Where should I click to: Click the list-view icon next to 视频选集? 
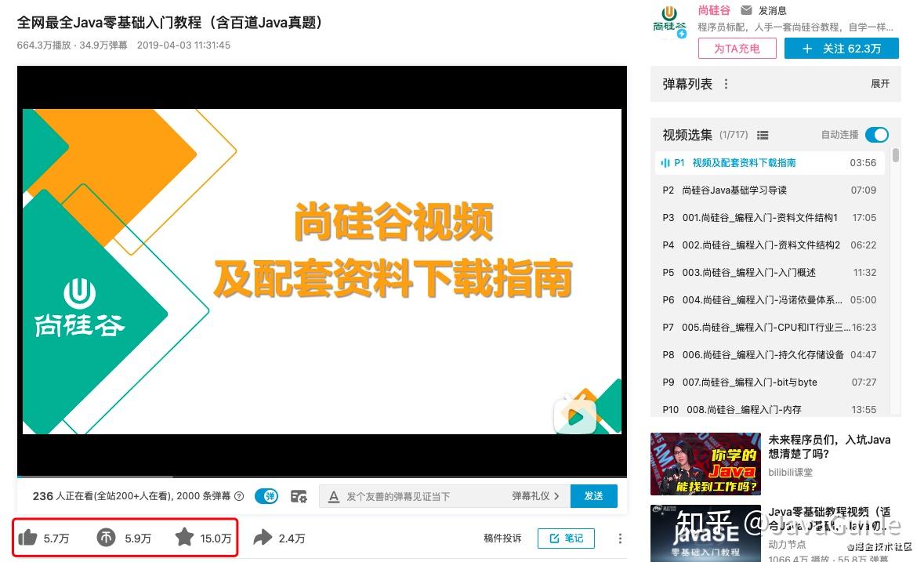tap(763, 135)
